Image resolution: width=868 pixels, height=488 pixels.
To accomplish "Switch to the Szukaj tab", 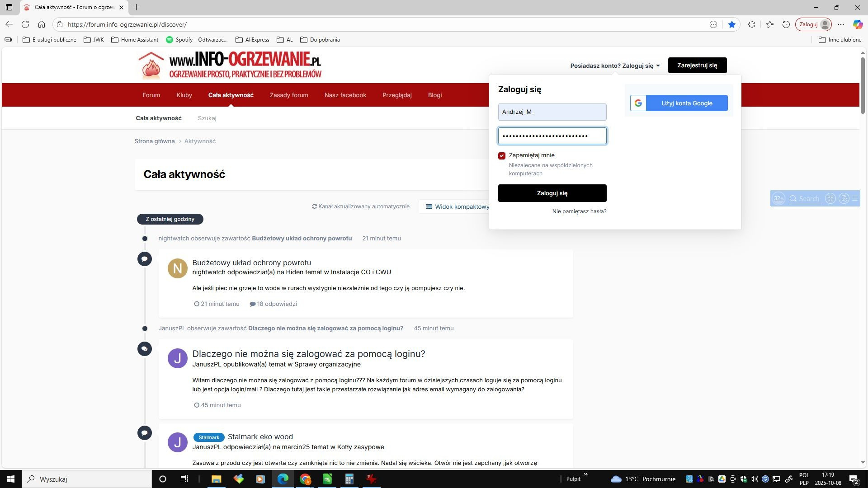I will [207, 118].
